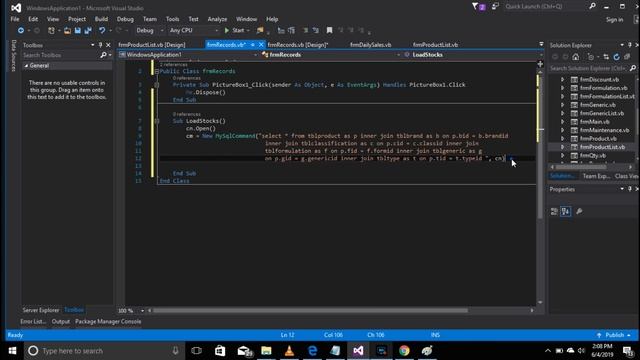Click the Search Toolbox field
640x360 pixels.
click(x=61, y=55)
